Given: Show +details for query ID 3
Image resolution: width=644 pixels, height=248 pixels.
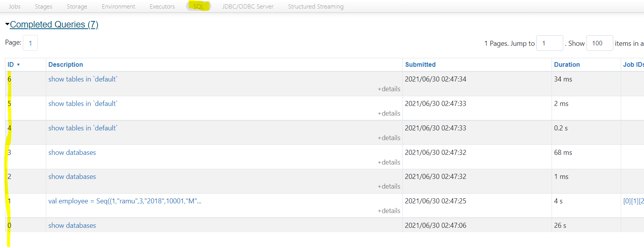Looking at the screenshot, I should [389, 162].
